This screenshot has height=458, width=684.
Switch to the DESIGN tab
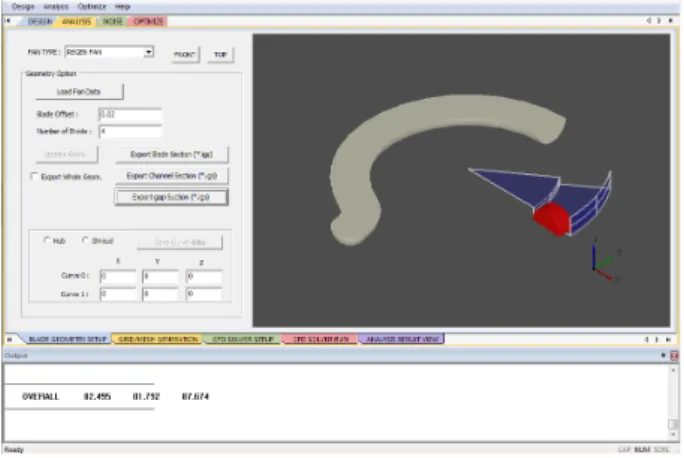coord(40,21)
